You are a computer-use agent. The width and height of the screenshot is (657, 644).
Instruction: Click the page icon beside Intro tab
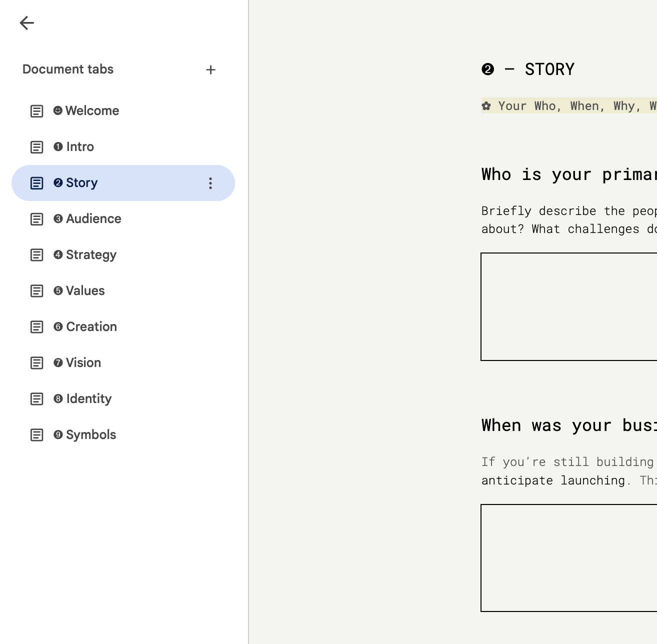(x=36, y=147)
